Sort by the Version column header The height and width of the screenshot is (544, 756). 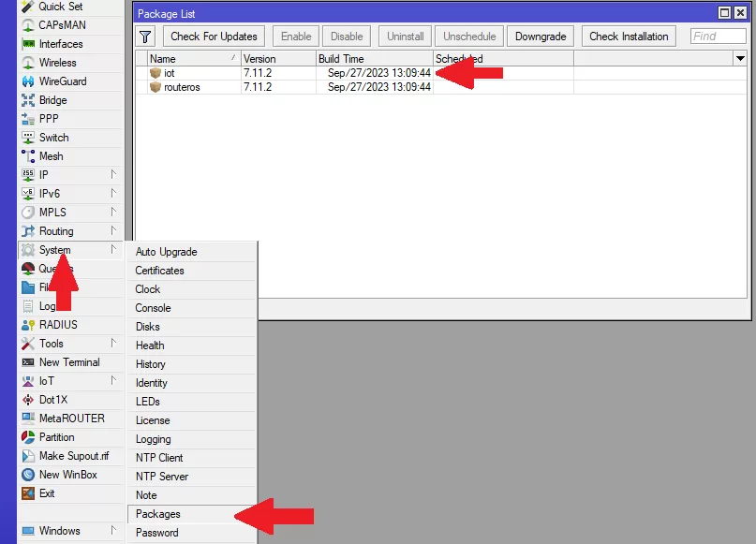tap(278, 59)
